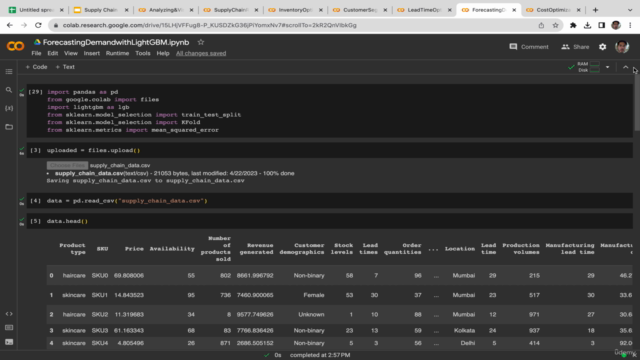Click the browser forward arrow
This screenshot has height=360, width=640.
pos(24,25)
